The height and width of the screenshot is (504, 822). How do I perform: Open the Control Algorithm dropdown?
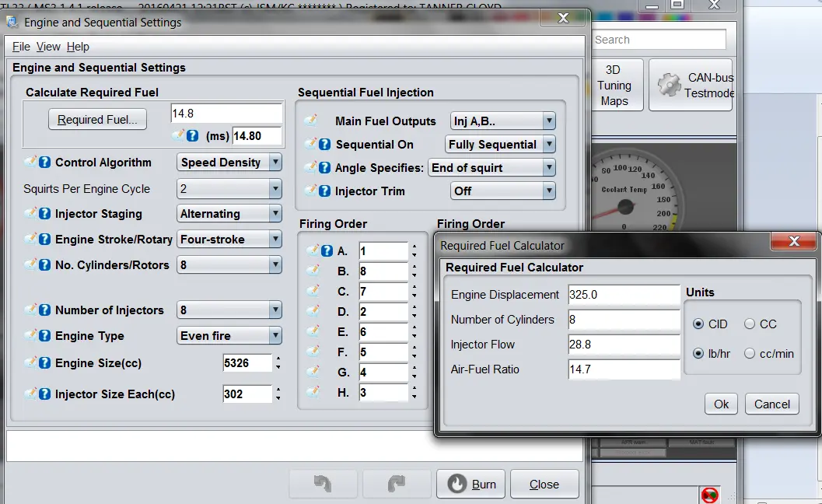[229, 163]
